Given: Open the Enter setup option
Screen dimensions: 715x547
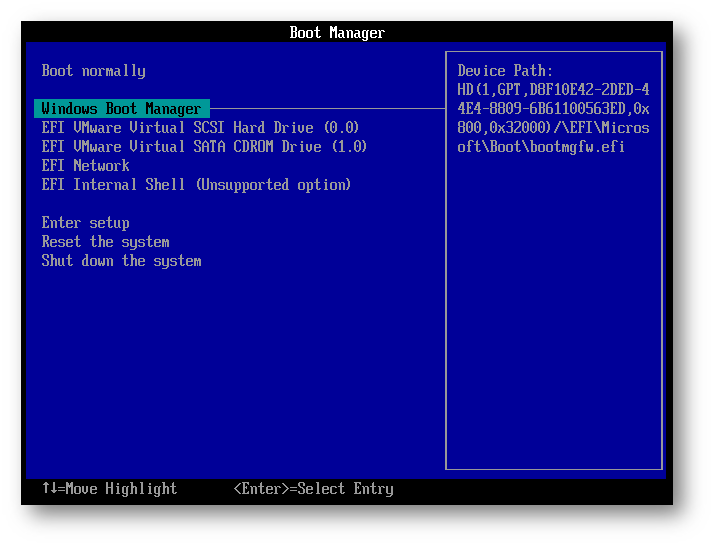Looking at the screenshot, I should (x=85, y=223).
